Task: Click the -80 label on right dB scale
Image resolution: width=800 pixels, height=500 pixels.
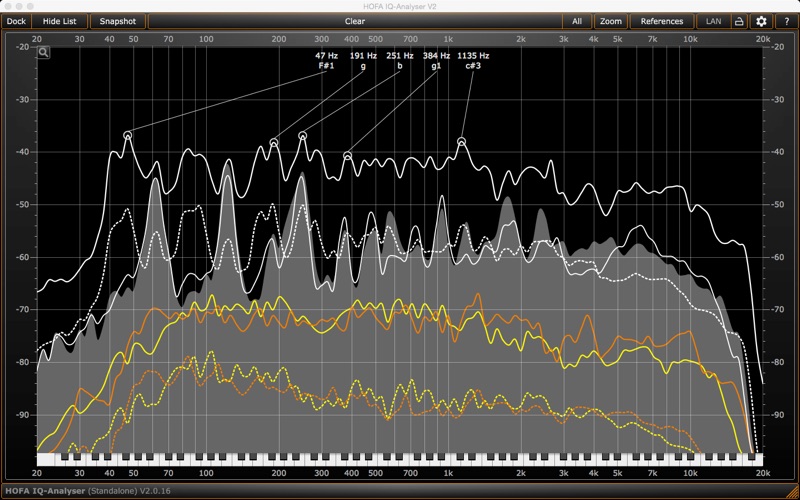Action: 777,362
